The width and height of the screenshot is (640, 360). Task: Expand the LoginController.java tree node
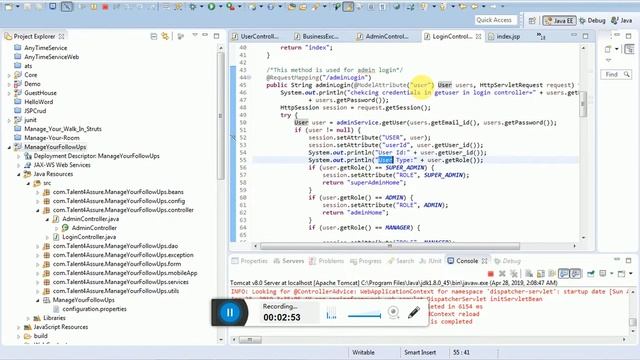pos(47,237)
